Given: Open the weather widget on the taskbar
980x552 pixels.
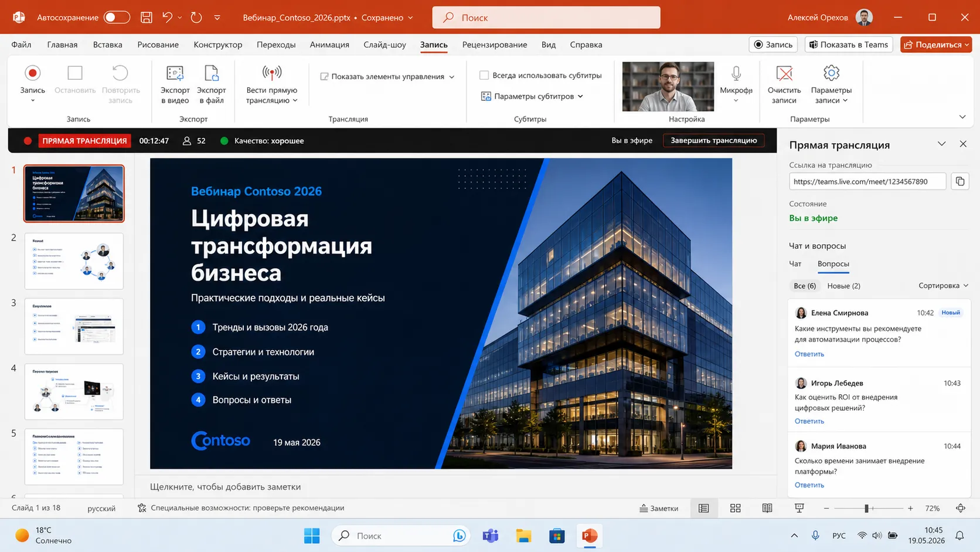Looking at the screenshot, I should tap(43, 536).
